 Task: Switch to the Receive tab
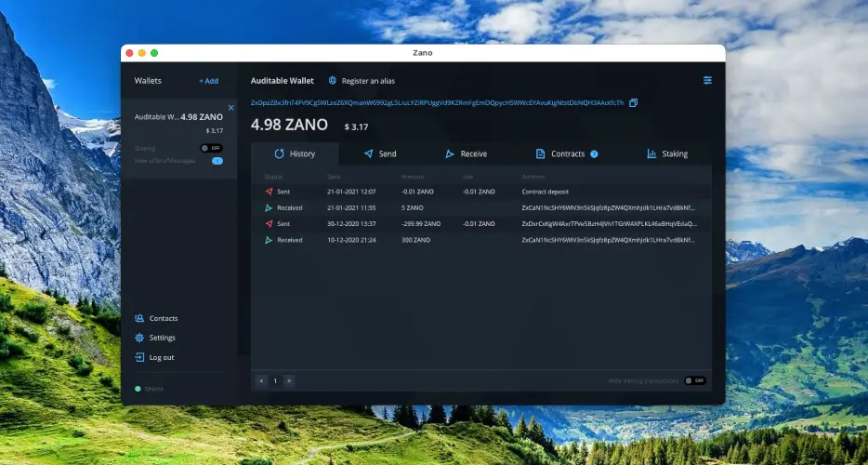[x=467, y=153]
